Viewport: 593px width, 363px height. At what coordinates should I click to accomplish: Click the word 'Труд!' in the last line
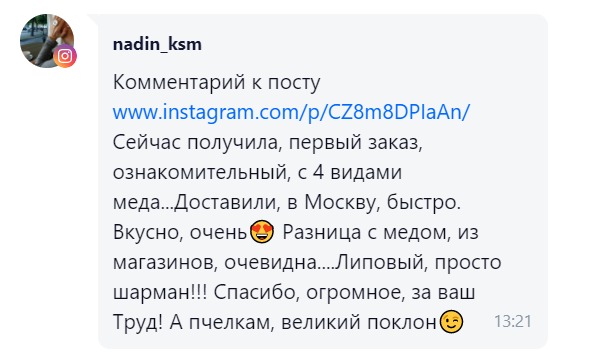(138, 322)
